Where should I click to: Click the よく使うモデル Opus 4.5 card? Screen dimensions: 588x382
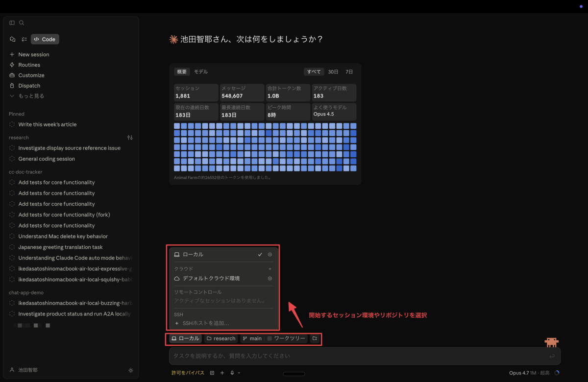tap(334, 112)
